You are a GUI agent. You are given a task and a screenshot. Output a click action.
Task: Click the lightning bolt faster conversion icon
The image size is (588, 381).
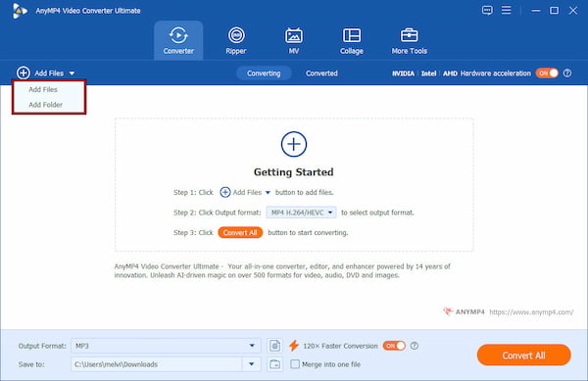pos(294,346)
